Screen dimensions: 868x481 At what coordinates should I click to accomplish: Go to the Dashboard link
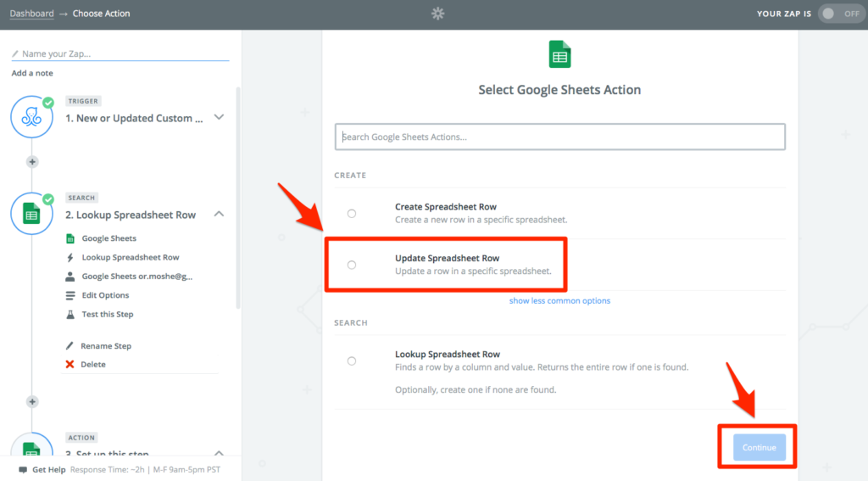pyautogui.click(x=31, y=14)
